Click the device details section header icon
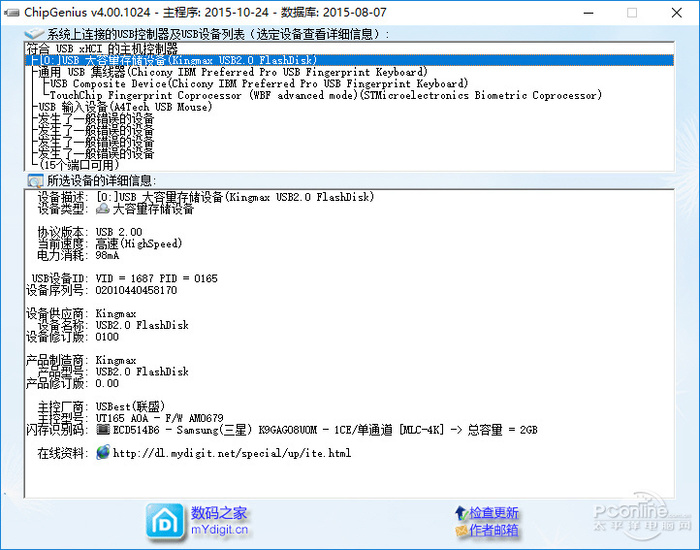Viewport: 700px width, 550px height. (34, 180)
